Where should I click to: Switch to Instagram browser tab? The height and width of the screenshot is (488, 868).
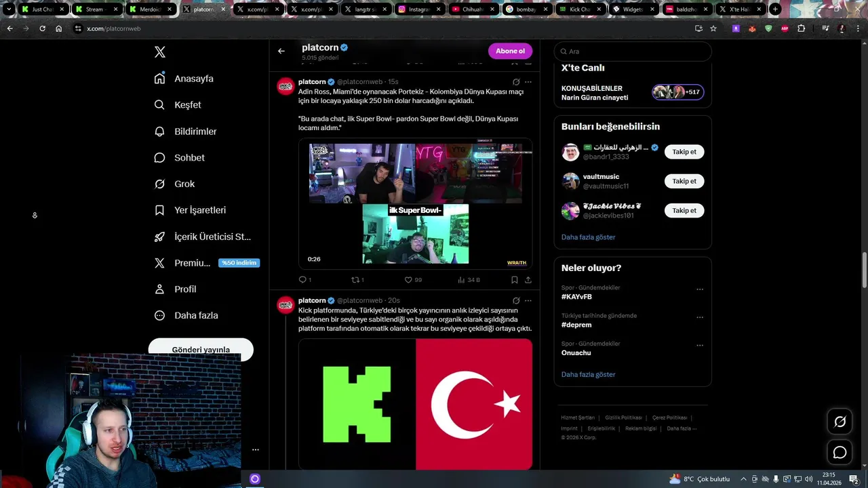coord(420,9)
